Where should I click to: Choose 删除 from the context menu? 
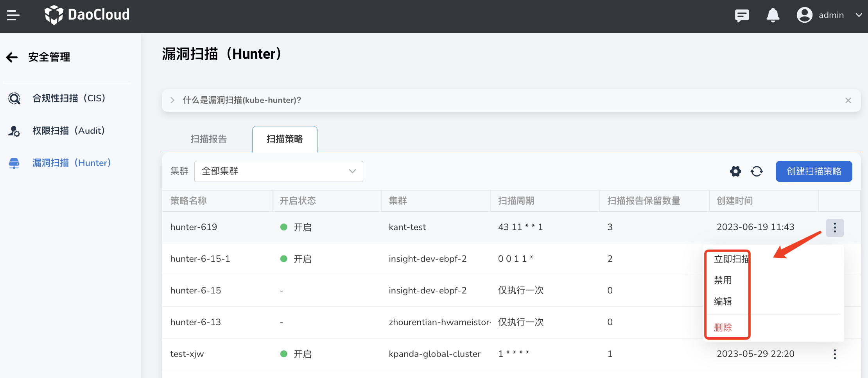723,328
